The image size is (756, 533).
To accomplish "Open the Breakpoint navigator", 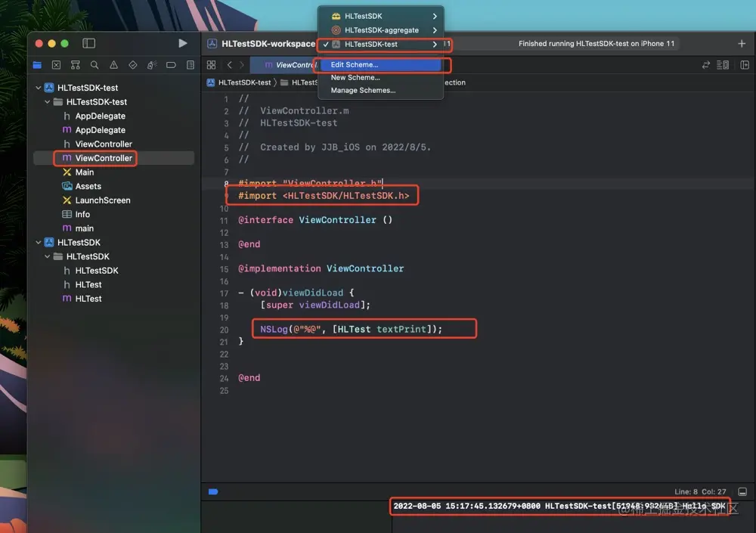I will tap(171, 65).
